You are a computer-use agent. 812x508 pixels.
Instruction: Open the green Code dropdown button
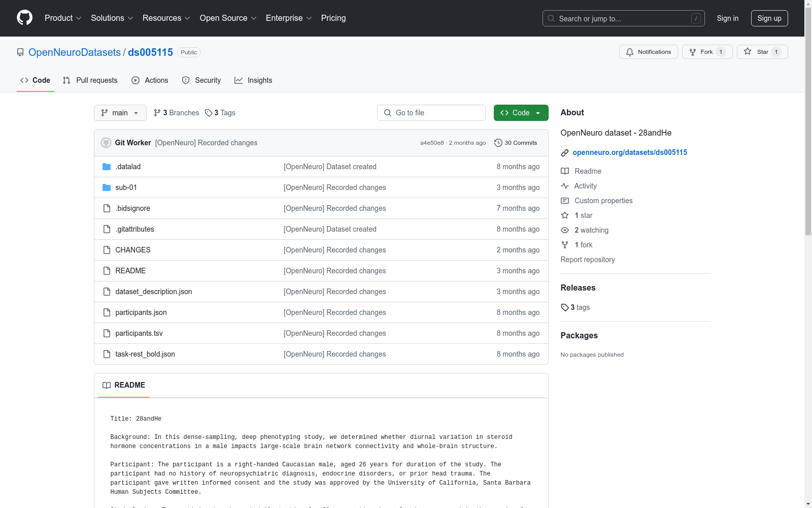pos(521,113)
